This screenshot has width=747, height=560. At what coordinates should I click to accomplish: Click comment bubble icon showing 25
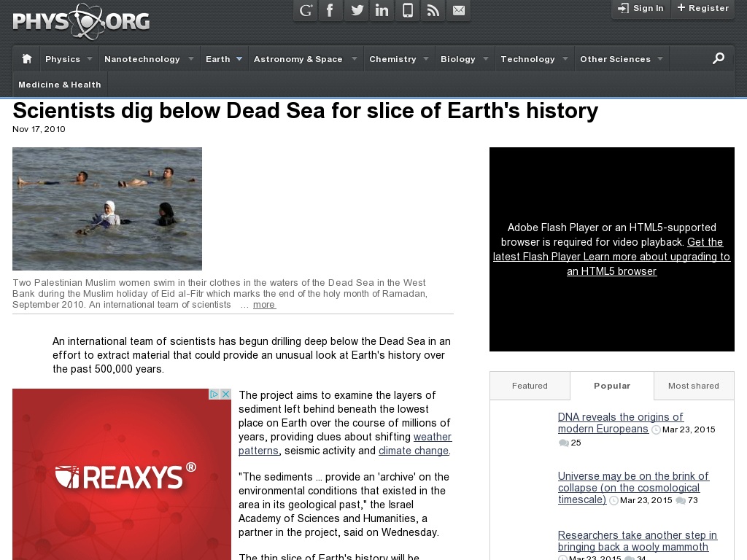564,443
